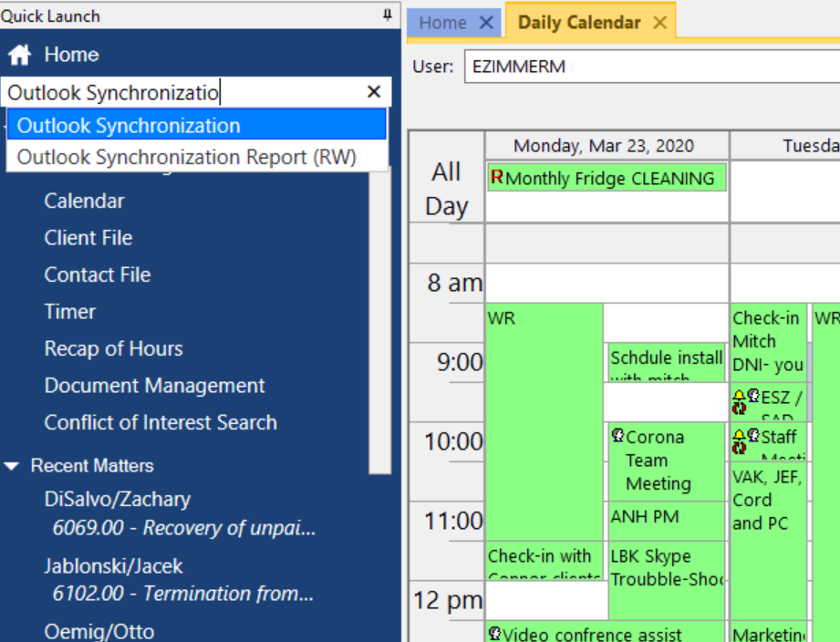Open the LBK Skype Trouble-Shoot appointment
This screenshot has height=642, width=840.
[x=666, y=567]
